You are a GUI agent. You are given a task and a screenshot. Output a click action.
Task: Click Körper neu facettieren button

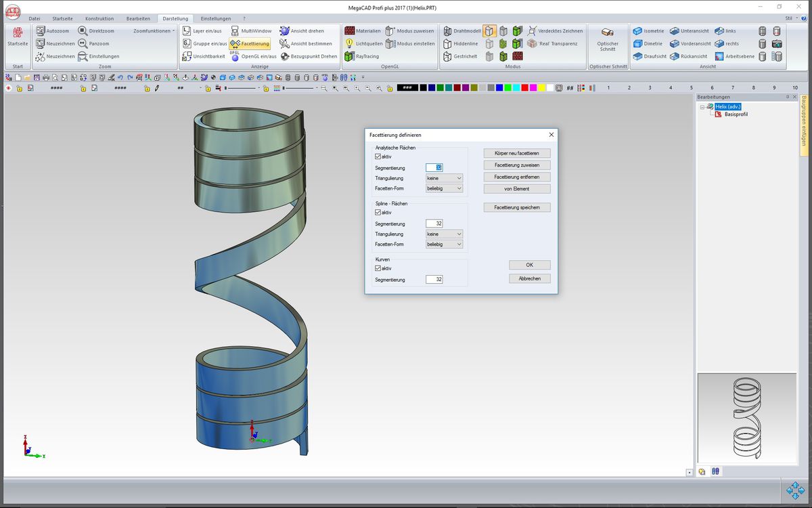(517, 153)
